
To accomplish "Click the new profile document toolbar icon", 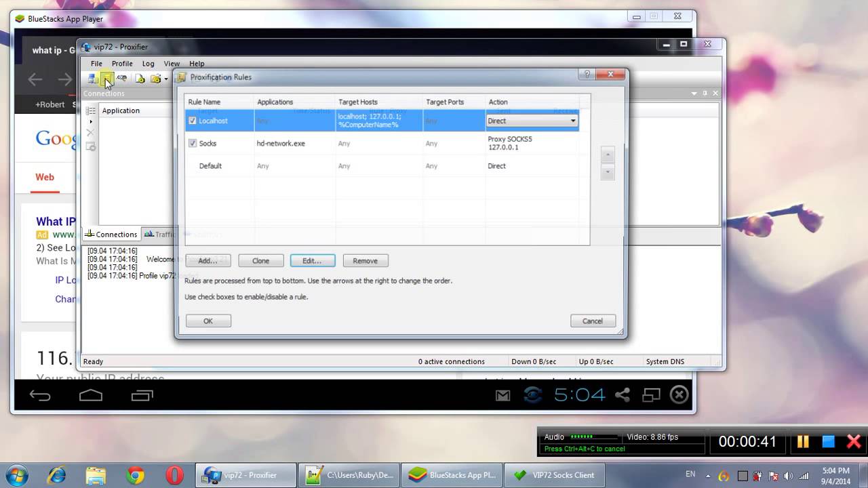I will [140, 79].
